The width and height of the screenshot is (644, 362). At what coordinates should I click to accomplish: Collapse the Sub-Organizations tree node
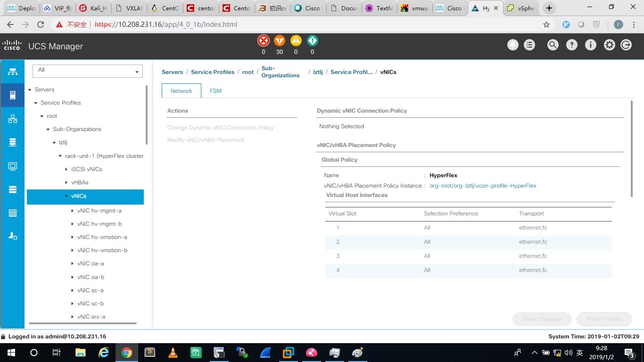click(48, 129)
